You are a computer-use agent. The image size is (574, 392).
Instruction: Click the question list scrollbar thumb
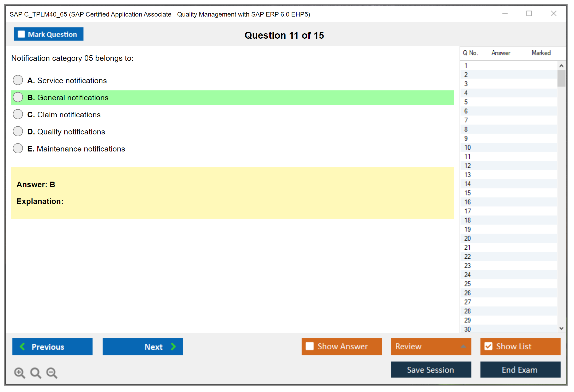click(x=561, y=78)
